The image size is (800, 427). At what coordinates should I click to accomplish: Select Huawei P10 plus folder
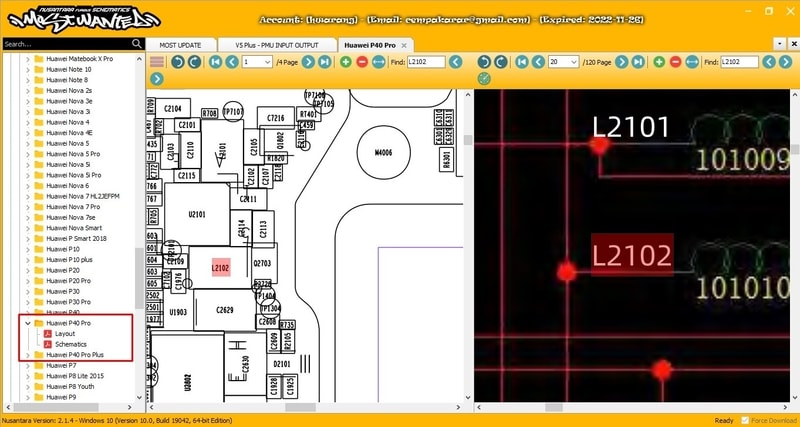[69, 260]
